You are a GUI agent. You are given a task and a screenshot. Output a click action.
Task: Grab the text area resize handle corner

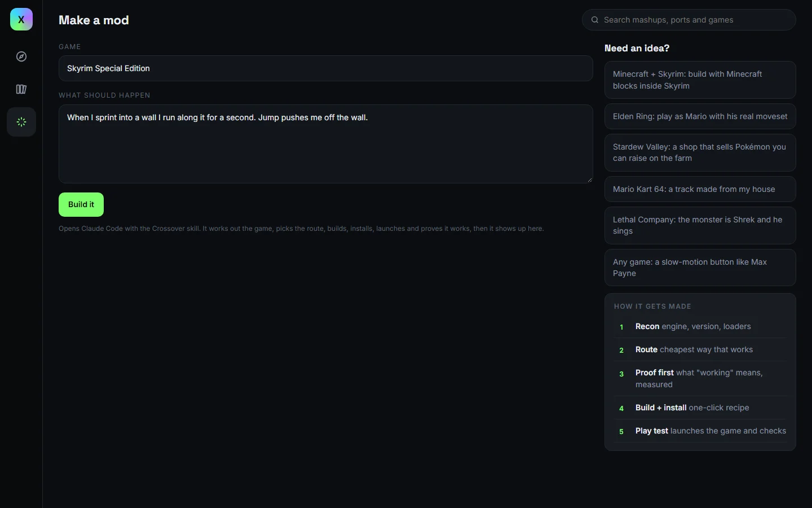coord(590,180)
